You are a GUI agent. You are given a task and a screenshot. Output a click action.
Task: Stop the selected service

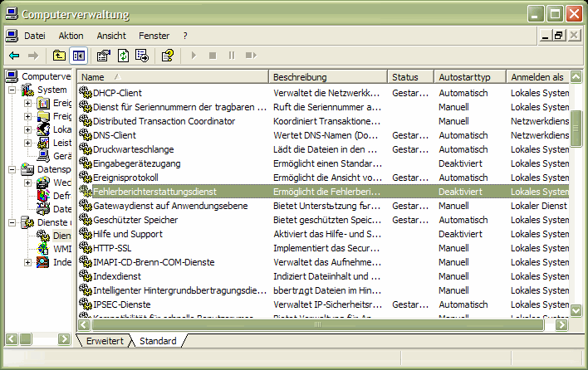pyautogui.click(x=213, y=56)
